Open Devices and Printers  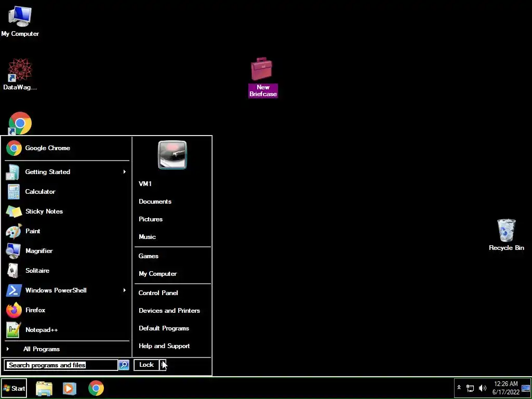click(x=169, y=311)
